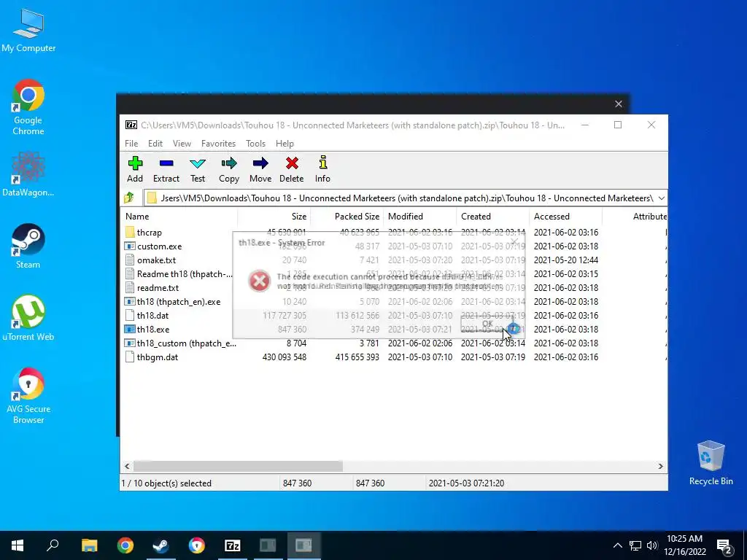
Task: Show hidden tray icons chevron
Action: coord(617,545)
